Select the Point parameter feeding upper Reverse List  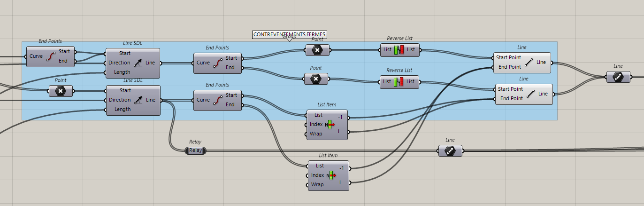(317, 50)
